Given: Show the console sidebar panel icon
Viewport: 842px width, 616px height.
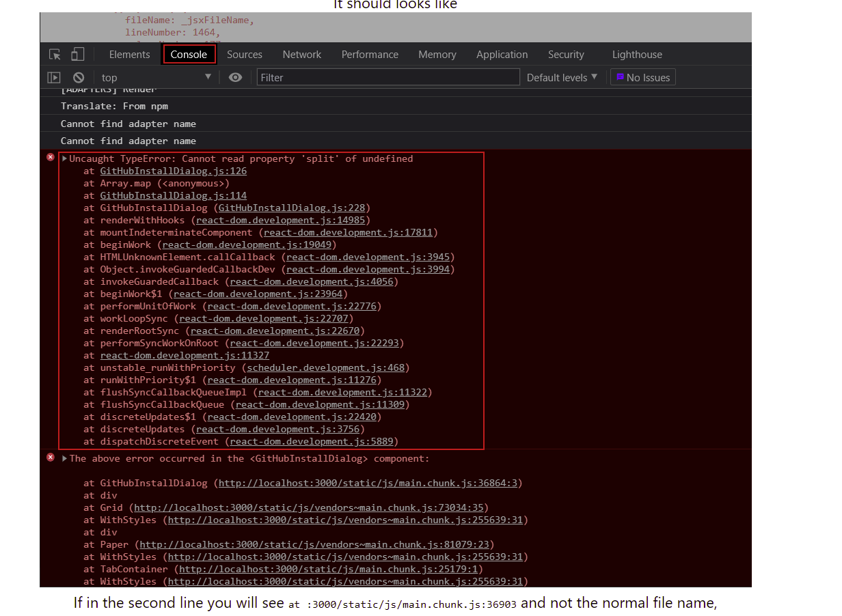Looking at the screenshot, I should pyautogui.click(x=54, y=77).
